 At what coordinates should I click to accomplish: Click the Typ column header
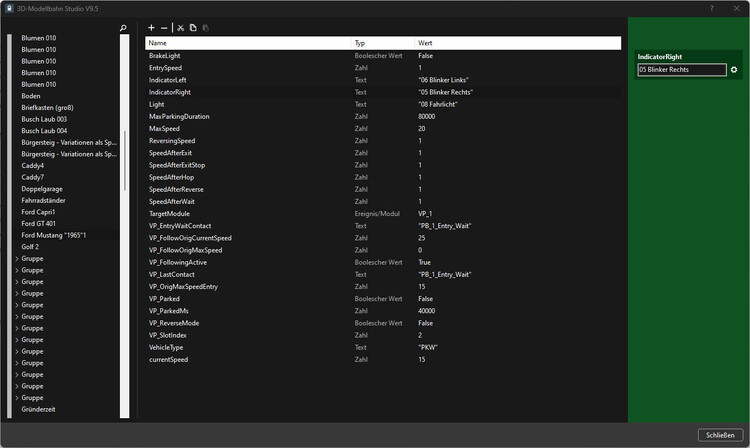360,44
